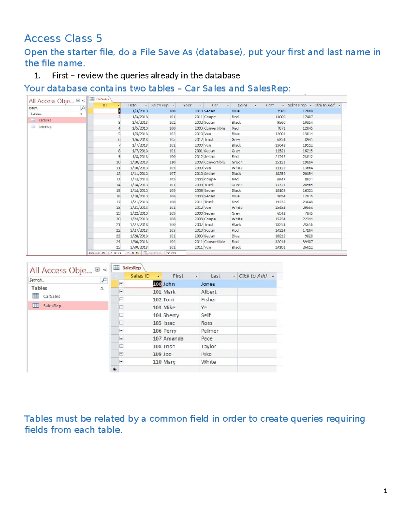The image size is (411, 532).
Task: Click the cost cell 7980
Action: (272, 111)
